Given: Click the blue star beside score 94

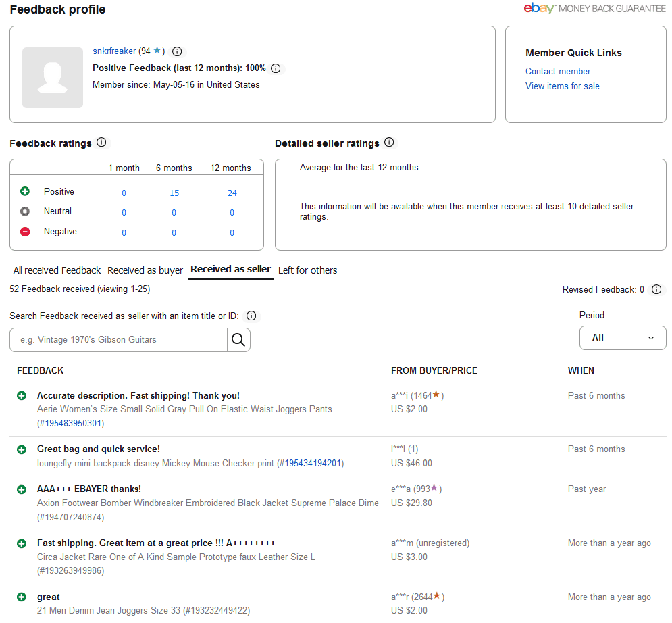Looking at the screenshot, I should [157, 51].
